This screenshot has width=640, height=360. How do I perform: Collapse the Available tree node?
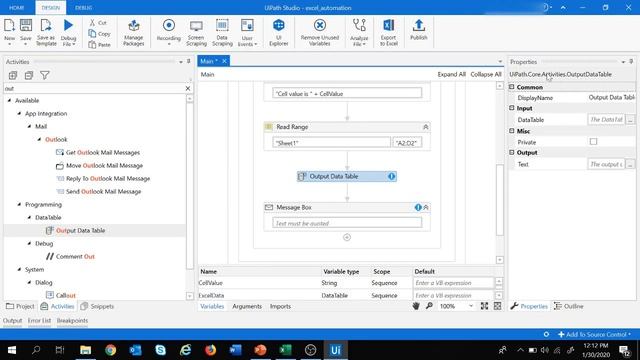(9, 100)
